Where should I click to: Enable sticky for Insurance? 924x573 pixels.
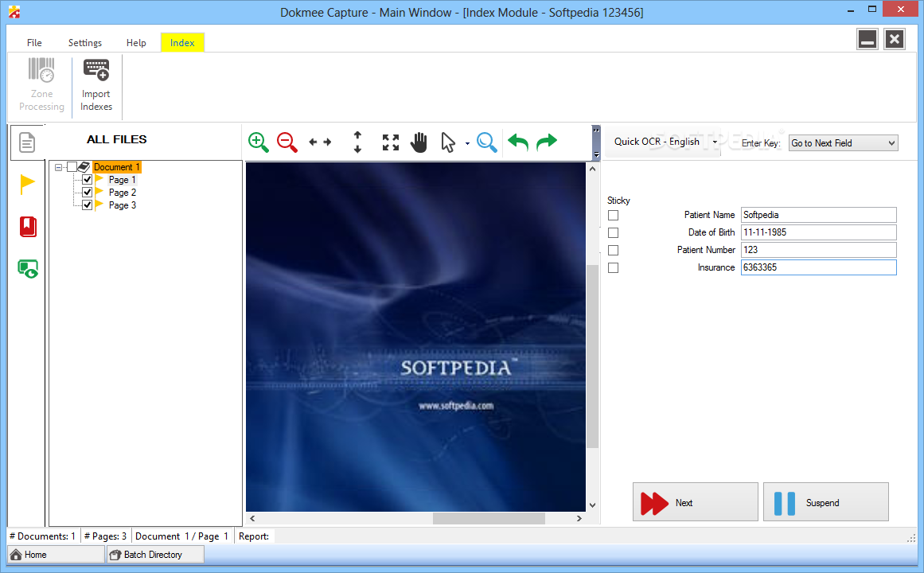(614, 267)
